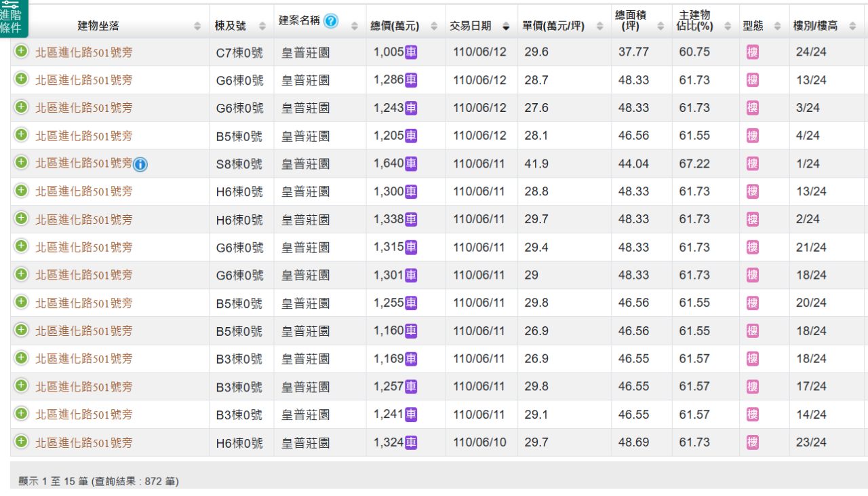Click the 車 parking icon next to 1,255
This screenshot has width=868, height=496.
[x=411, y=303]
